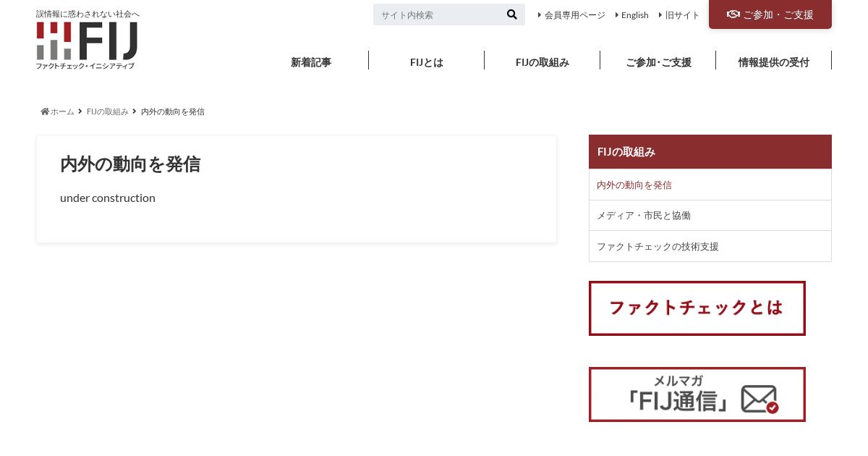Open 情報提供の受付 navigation item
The height and width of the screenshot is (456, 868).
click(x=774, y=62)
